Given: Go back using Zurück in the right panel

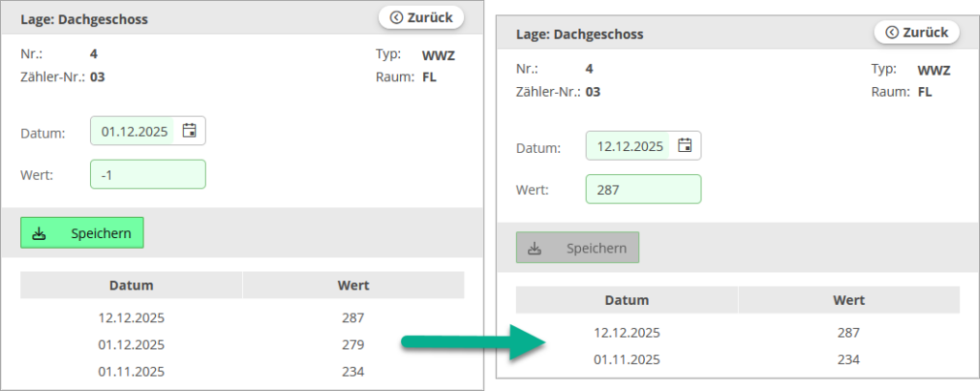Looking at the screenshot, I should 917,33.
